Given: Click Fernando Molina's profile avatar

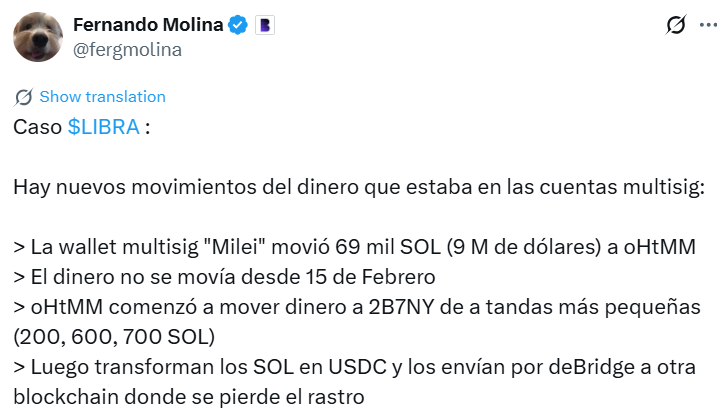Looking at the screenshot, I should pyautogui.click(x=38, y=36).
